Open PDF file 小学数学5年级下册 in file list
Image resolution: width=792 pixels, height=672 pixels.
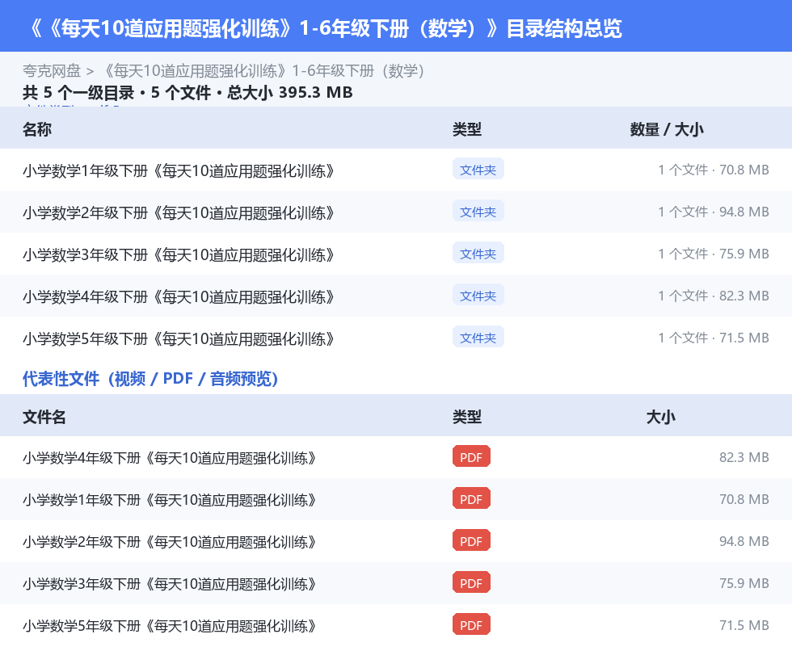coord(170,625)
